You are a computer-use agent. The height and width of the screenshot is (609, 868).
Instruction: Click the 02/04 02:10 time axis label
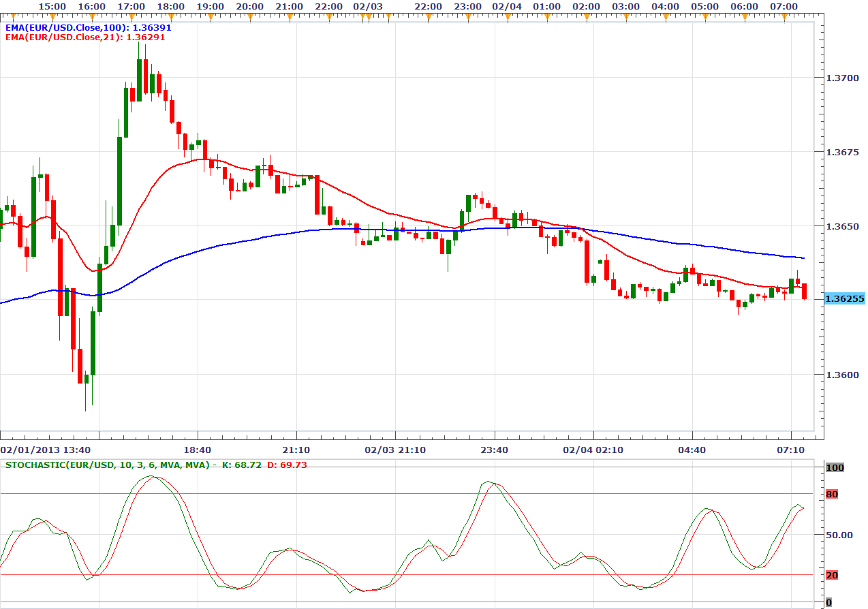pyautogui.click(x=593, y=450)
